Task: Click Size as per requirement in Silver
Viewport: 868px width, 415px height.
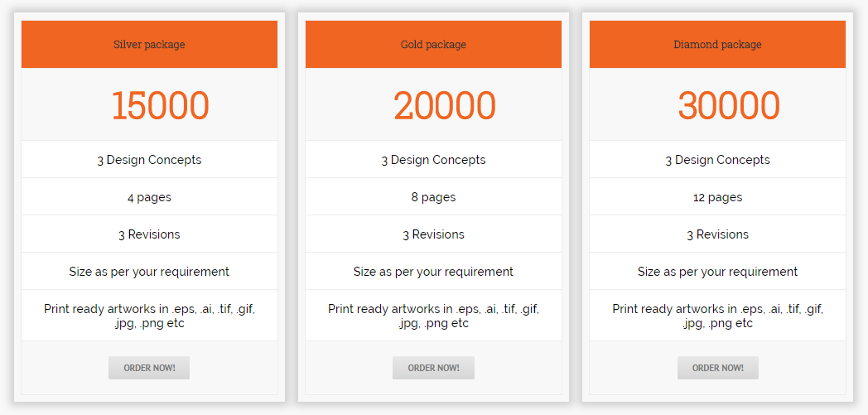Action: [149, 272]
